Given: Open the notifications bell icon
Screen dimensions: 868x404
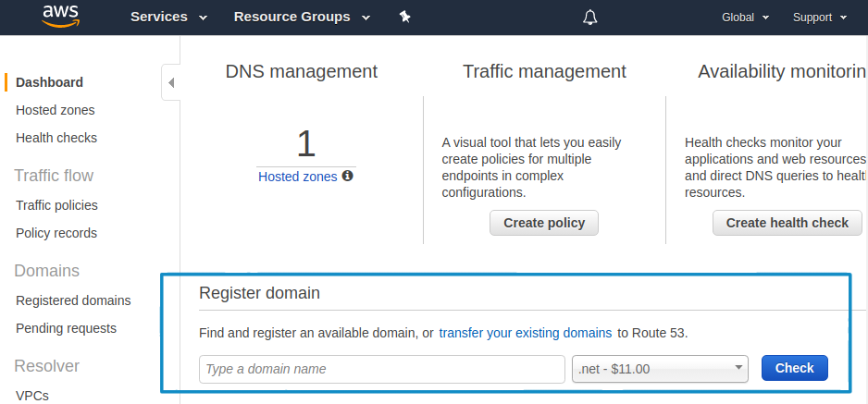Looking at the screenshot, I should pos(590,18).
